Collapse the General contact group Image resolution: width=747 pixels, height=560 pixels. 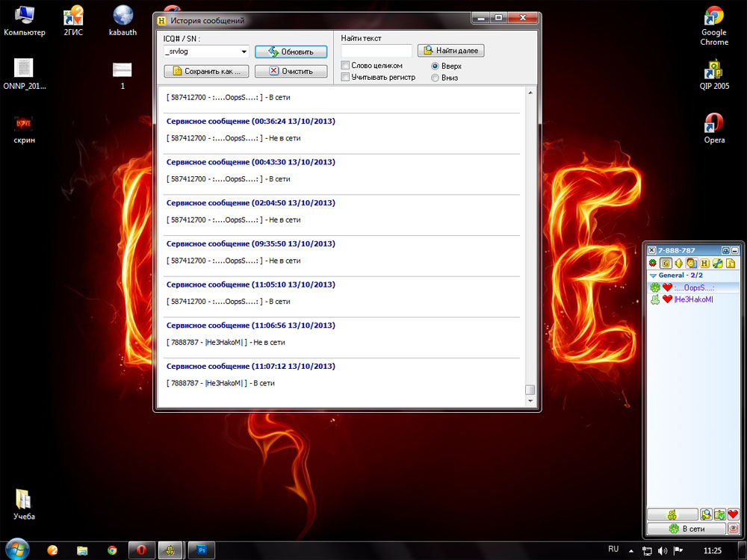(652, 276)
